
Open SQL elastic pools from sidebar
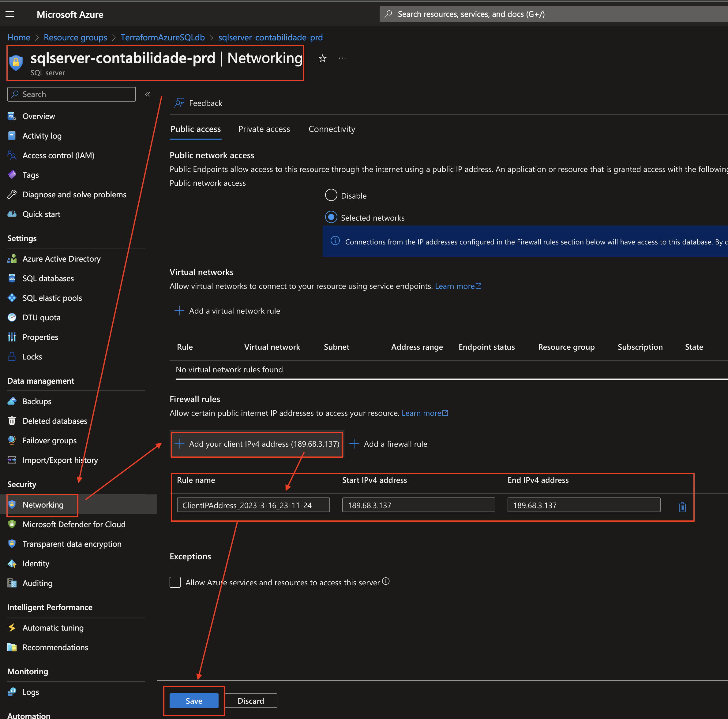(x=52, y=298)
